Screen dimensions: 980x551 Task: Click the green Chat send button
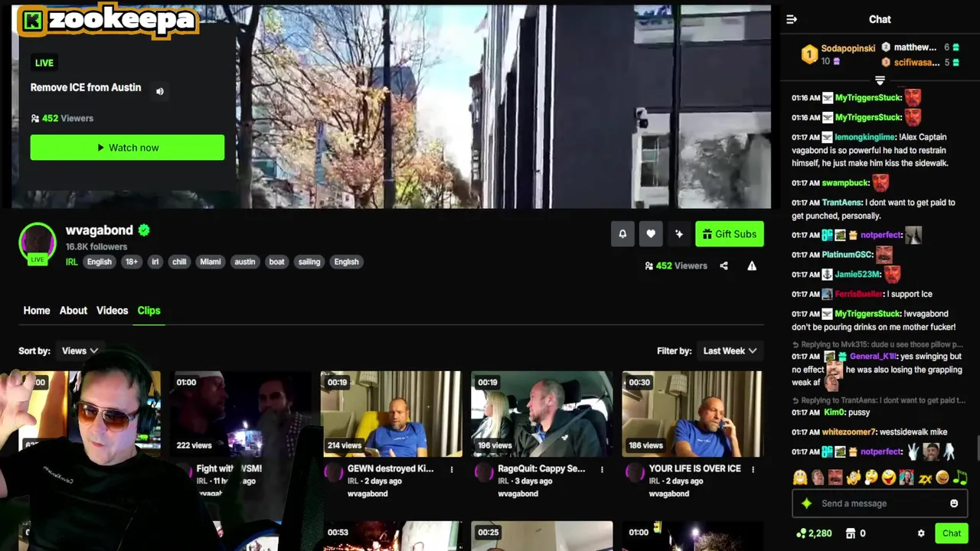(x=952, y=533)
